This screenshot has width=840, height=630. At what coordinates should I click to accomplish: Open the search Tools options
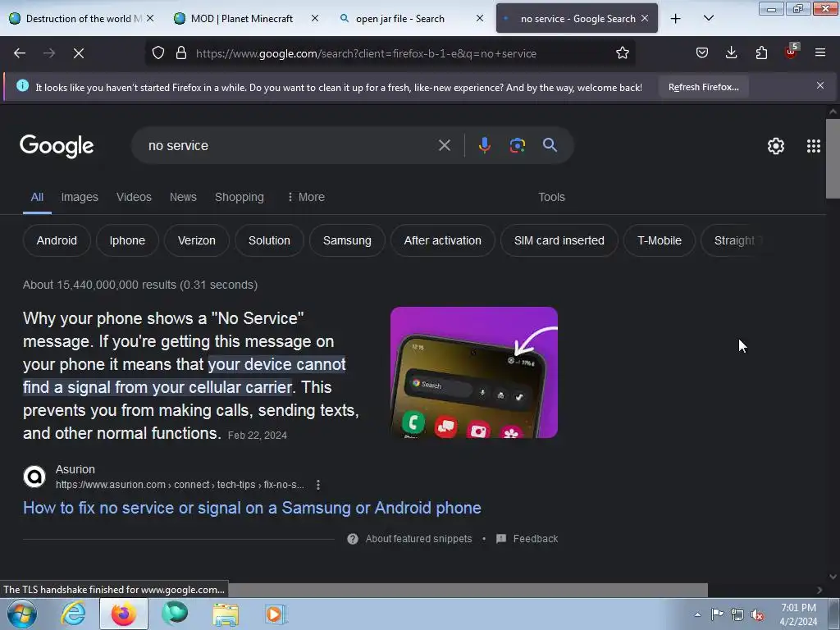(551, 197)
